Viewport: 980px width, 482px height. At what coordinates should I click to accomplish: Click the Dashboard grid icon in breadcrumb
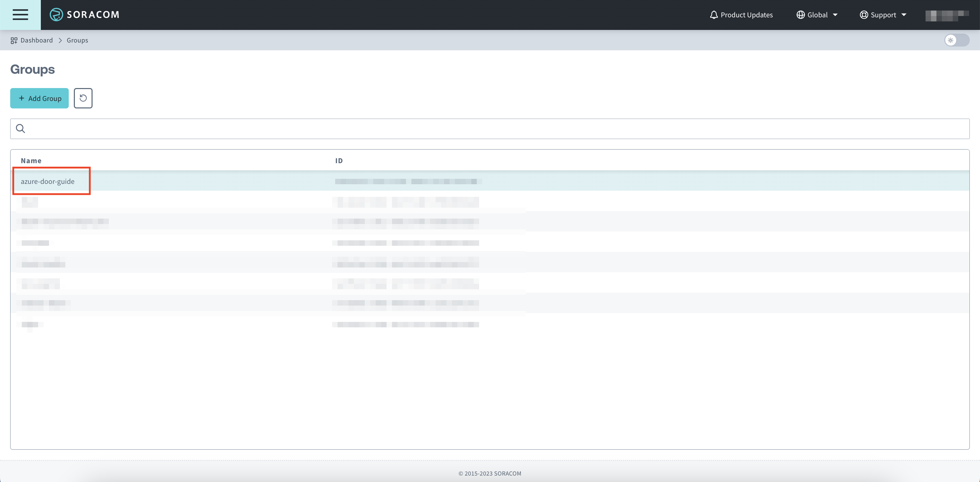[x=14, y=40]
